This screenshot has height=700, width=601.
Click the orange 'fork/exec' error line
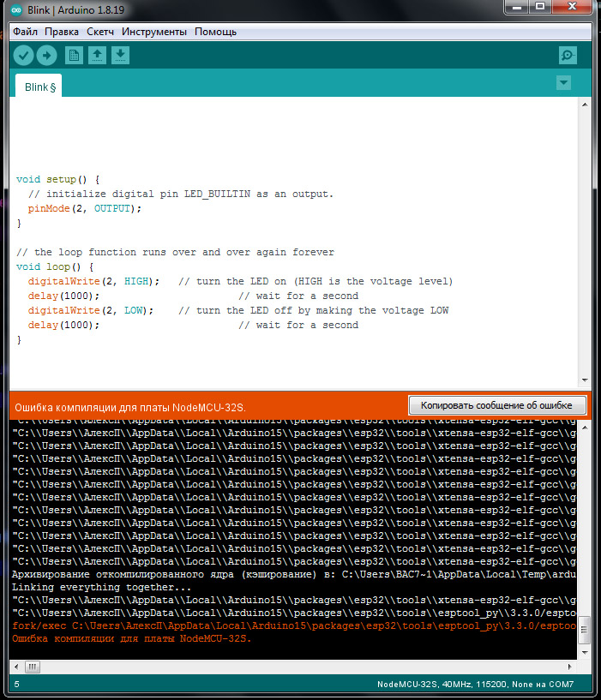click(x=293, y=626)
